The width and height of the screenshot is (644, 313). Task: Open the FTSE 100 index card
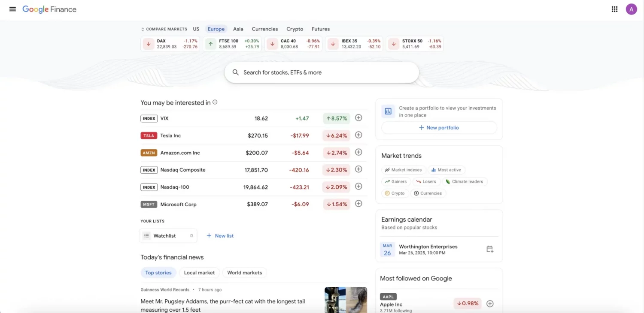(232, 44)
